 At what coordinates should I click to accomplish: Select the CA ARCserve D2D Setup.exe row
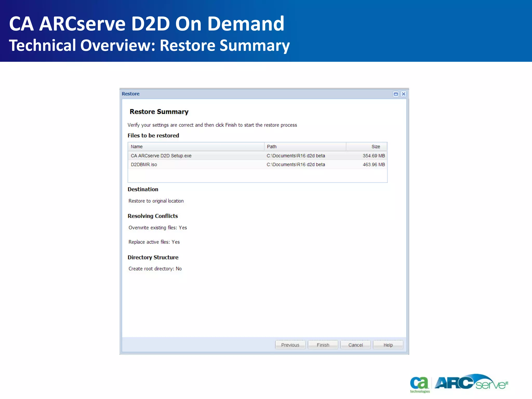257,156
